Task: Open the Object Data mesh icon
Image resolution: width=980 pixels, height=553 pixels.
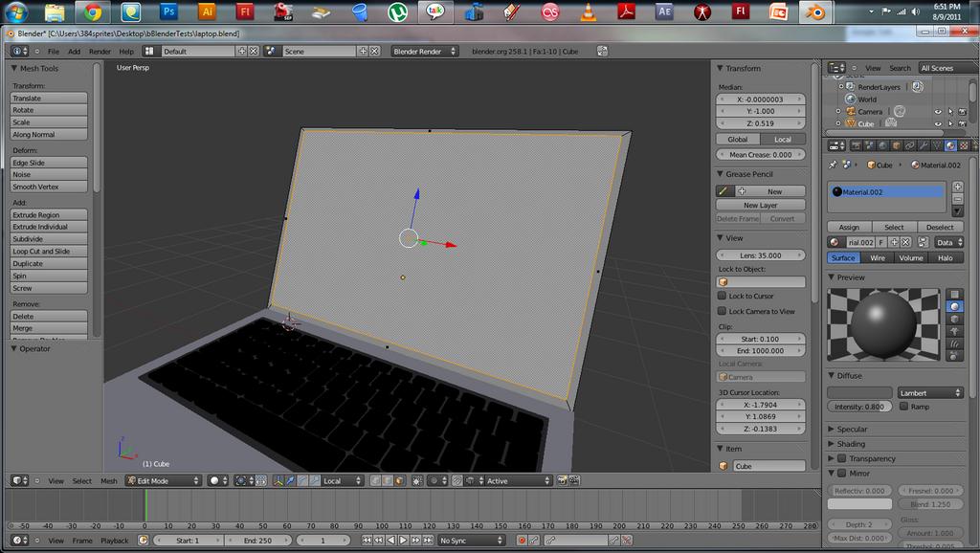Action: tap(937, 145)
